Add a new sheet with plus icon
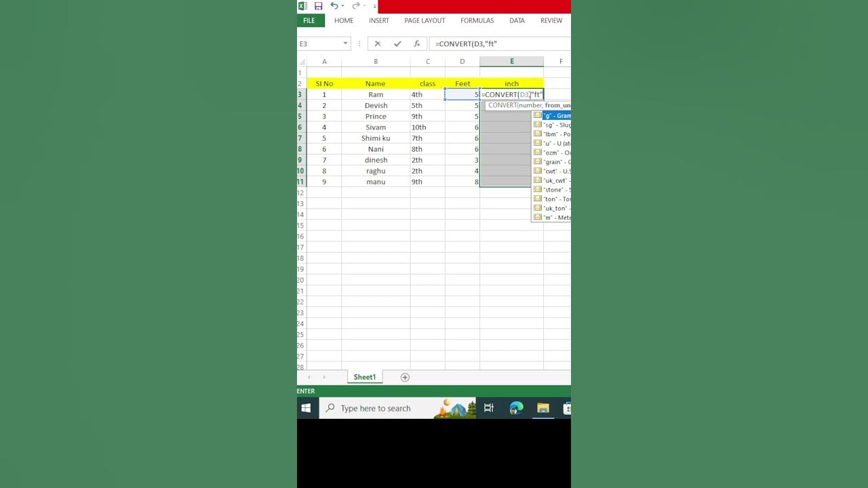 [x=405, y=377]
